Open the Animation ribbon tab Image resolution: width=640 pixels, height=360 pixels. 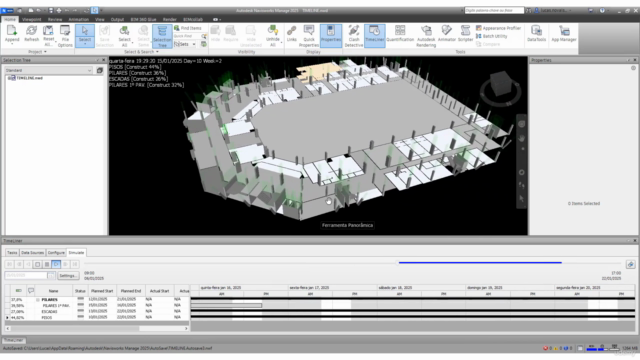[78, 19]
